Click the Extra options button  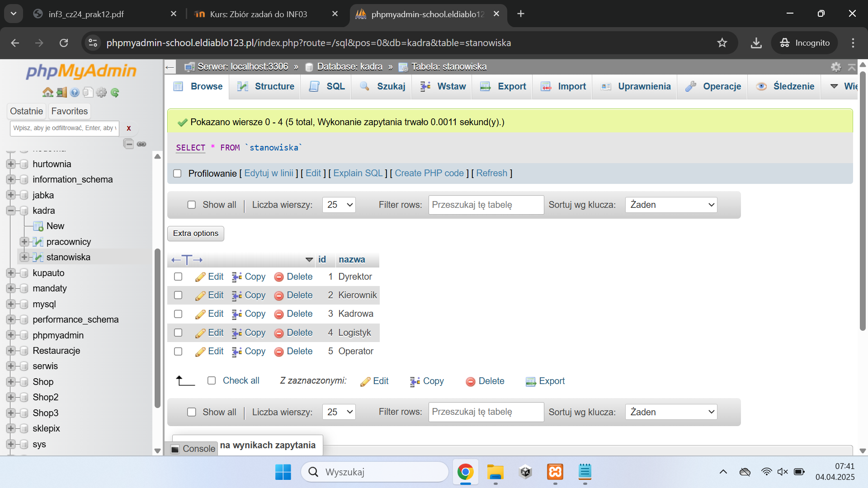pos(196,234)
